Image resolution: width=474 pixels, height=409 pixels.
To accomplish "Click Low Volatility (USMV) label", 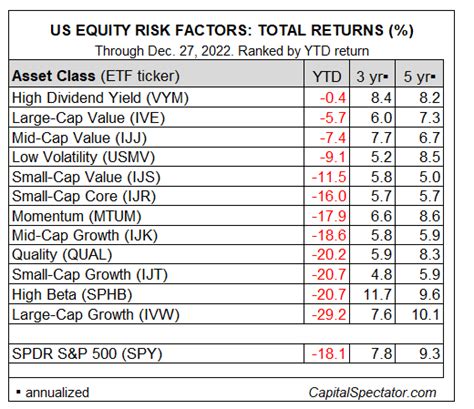I will coord(83,157).
